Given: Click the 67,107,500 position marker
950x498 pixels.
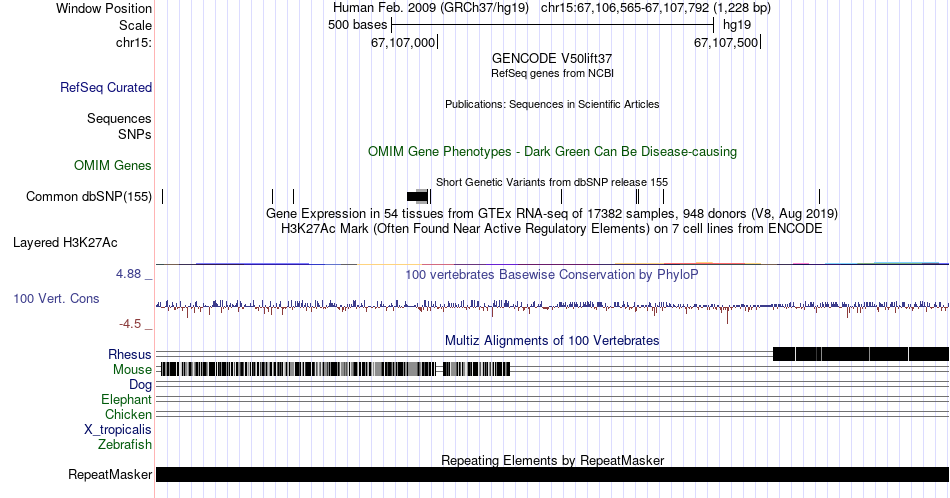Looking at the screenshot, I should tap(726, 42).
